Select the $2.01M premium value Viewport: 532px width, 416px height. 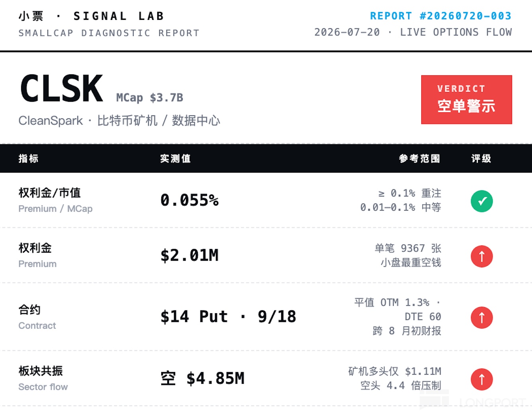[x=190, y=255]
